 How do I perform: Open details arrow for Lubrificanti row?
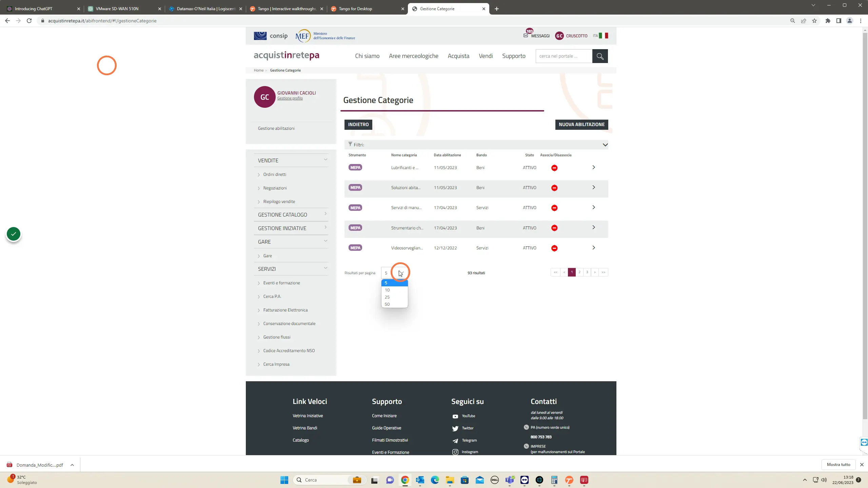tap(594, 167)
